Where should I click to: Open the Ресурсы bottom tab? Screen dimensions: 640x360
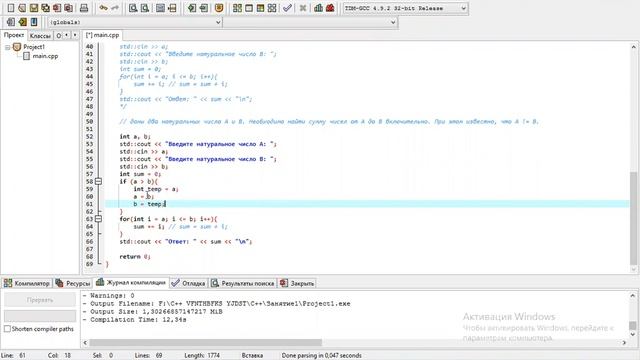point(73,283)
